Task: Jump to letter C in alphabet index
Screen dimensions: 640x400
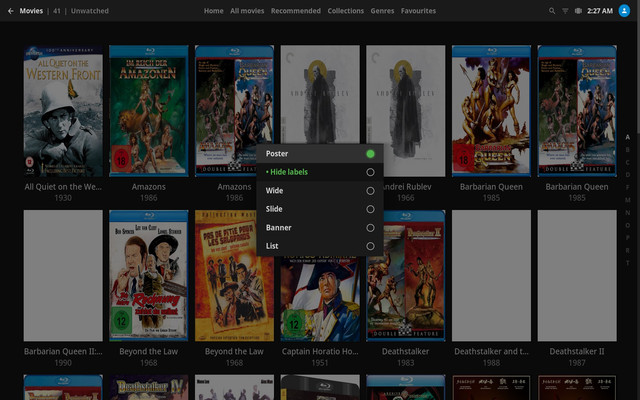Action: pos(627,162)
